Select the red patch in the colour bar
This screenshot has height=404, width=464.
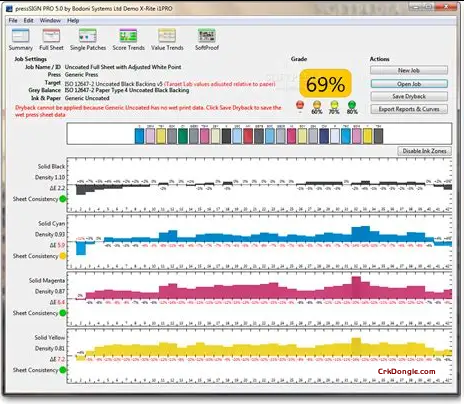click(x=248, y=136)
